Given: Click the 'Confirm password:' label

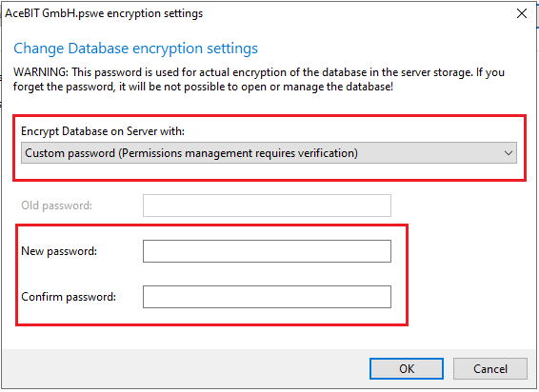Looking at the screenshot, I should coord(69,297).
